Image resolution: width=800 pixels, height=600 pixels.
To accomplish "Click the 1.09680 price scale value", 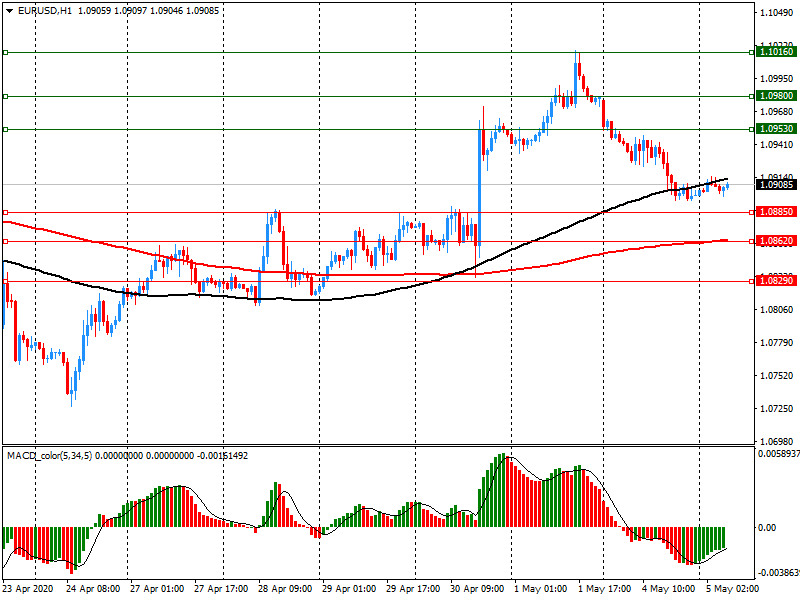I will pos(777,112).
